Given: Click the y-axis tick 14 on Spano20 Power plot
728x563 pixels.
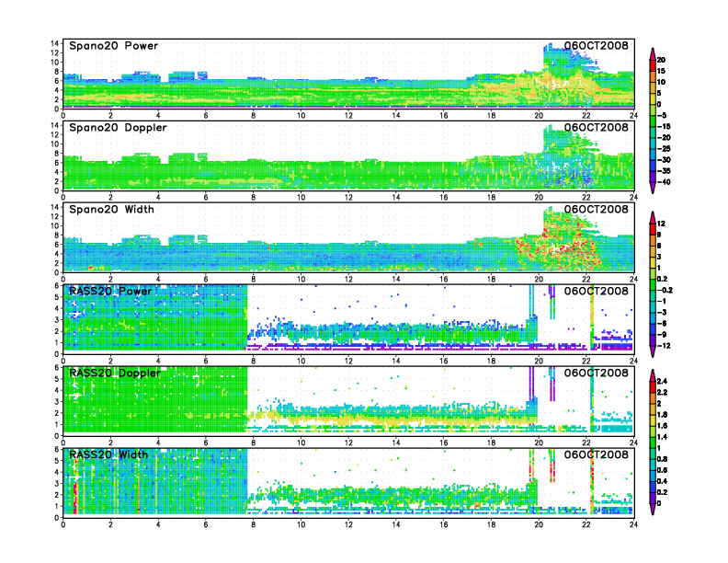Looking at the screenshot, I should 55,43.
